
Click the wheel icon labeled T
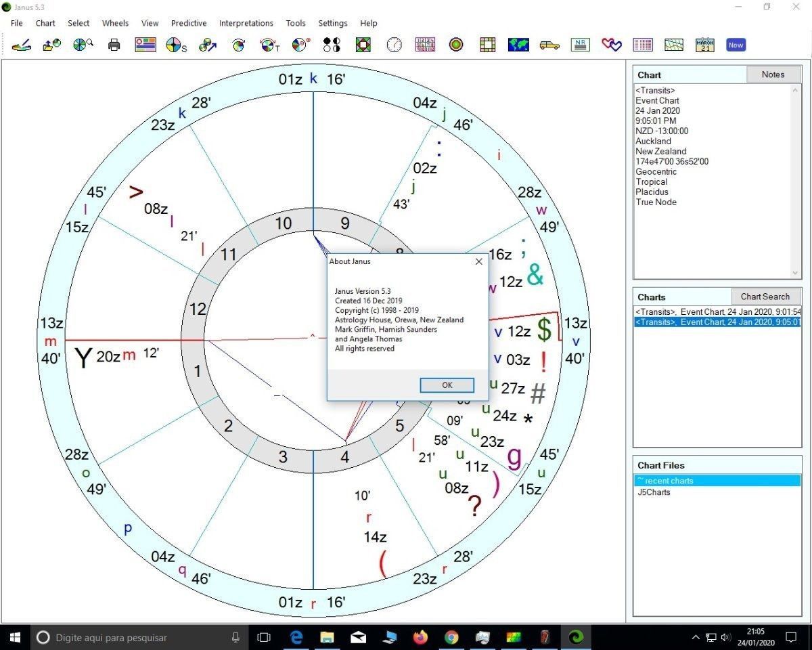click(269, 45)
